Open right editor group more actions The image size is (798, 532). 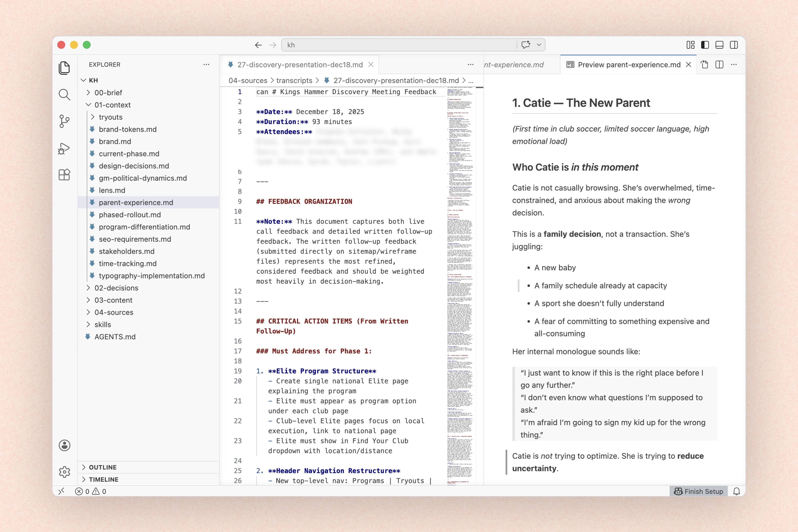point(734,64)
